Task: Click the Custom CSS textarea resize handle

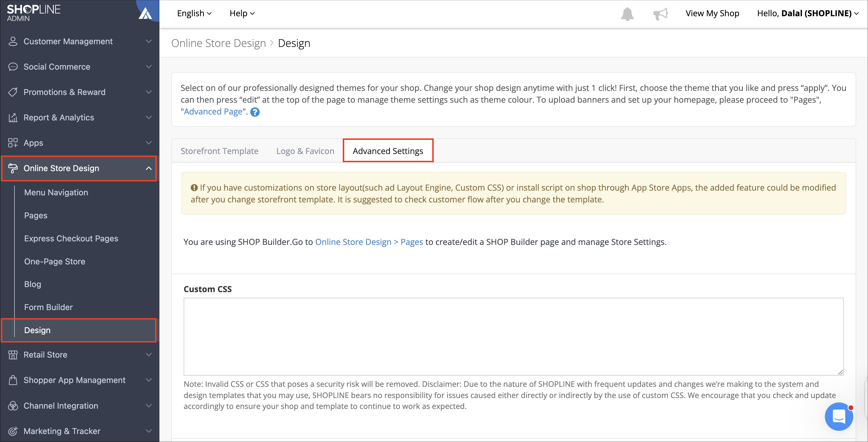Action: 840,372
